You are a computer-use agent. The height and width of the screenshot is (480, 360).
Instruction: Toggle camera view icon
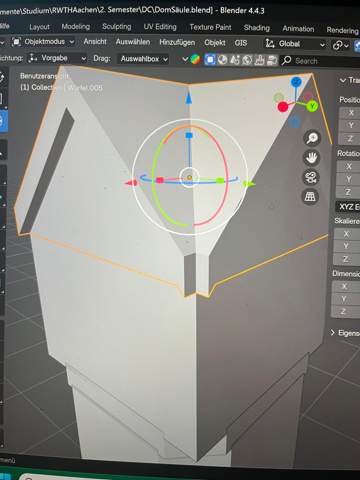(x=311, y=177)
